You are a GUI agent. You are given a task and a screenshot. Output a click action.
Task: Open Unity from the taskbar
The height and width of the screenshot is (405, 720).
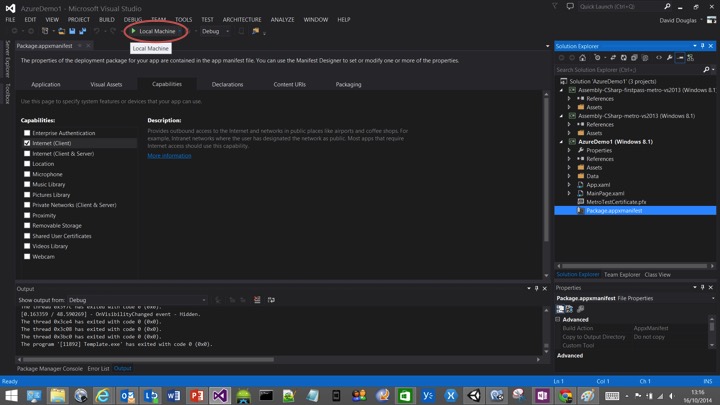coord(474,395)
